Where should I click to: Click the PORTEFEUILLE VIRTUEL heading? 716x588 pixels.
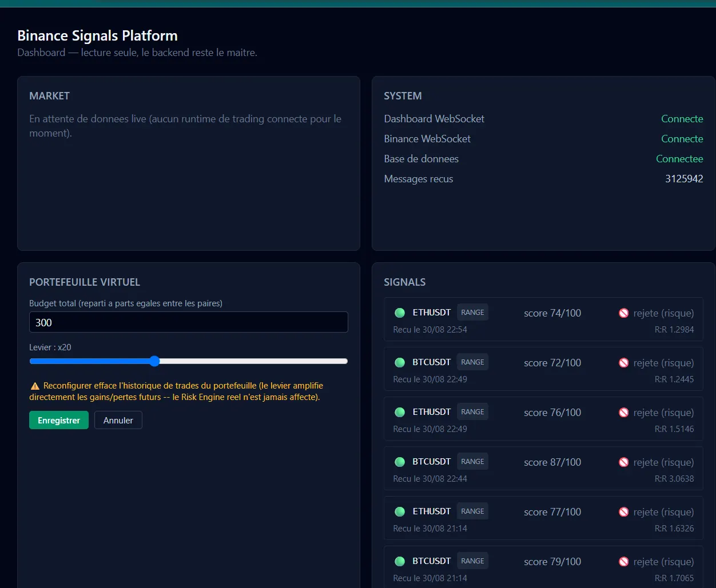85,282
